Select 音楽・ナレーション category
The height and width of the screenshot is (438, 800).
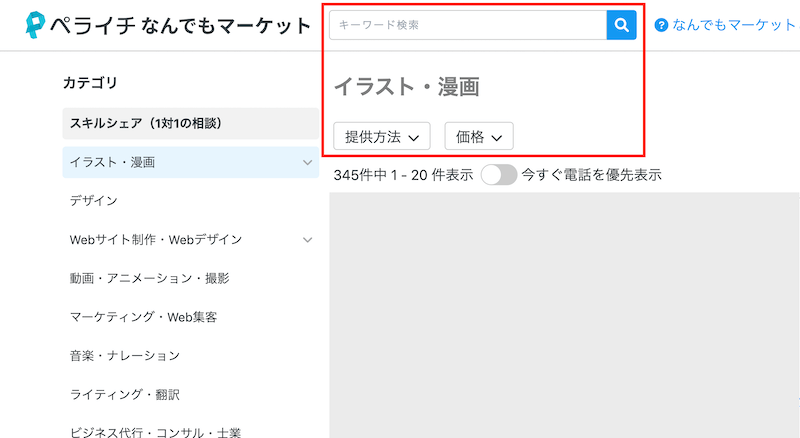click(124, 356)
